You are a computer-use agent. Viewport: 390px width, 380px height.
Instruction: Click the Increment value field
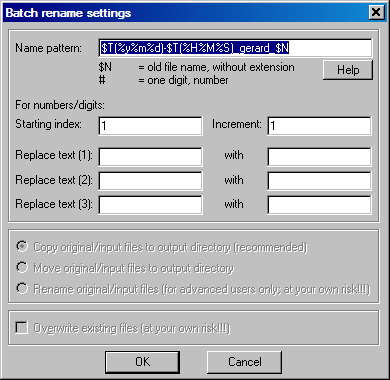[319, 126]
